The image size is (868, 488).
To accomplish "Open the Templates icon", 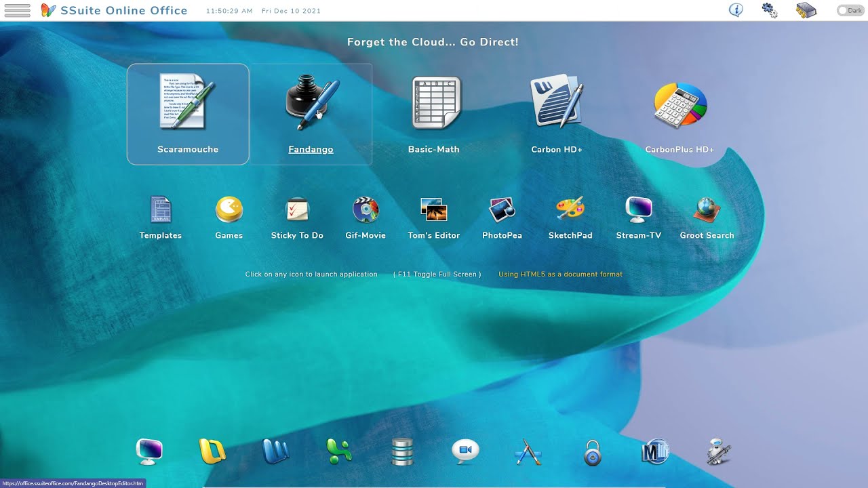I will (x=161, y=209).
